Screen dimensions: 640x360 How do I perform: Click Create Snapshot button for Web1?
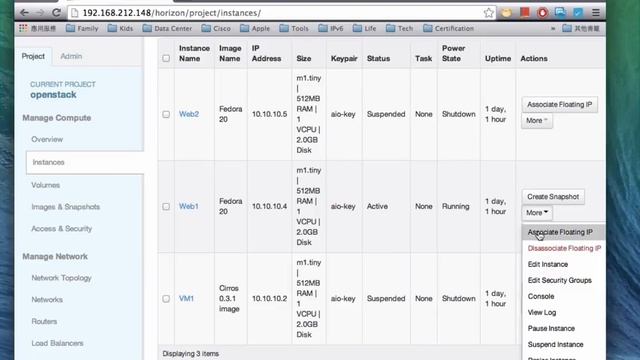553,197
